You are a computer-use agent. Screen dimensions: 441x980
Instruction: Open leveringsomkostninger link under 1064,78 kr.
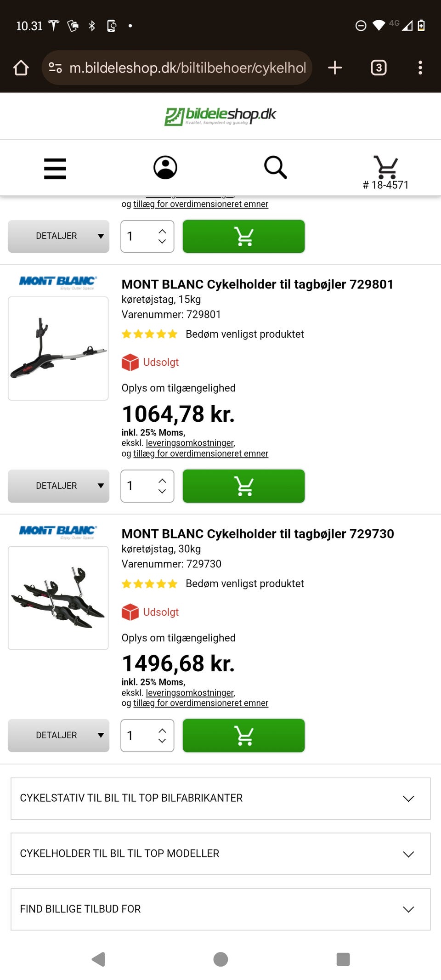pos(190,443)
